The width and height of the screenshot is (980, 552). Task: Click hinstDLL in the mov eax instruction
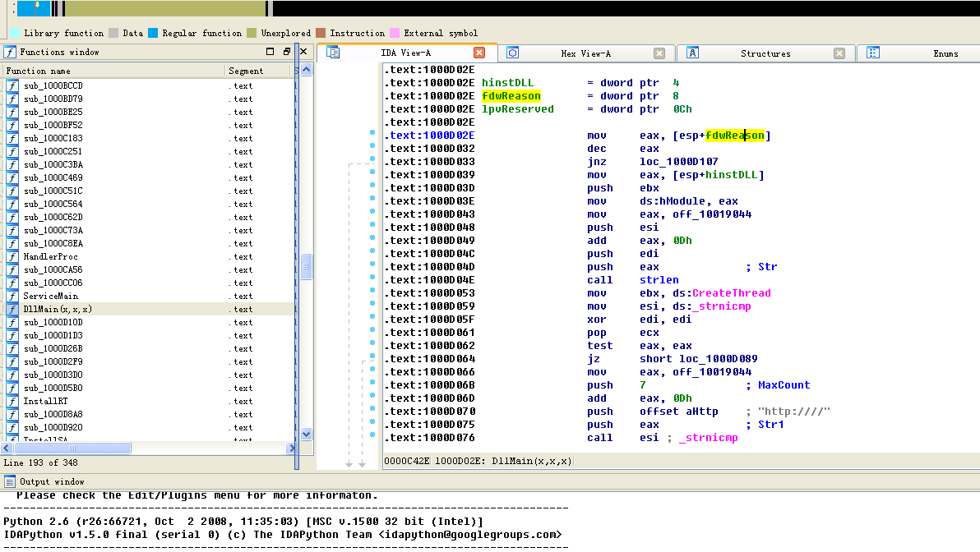[x=731, y=175]
